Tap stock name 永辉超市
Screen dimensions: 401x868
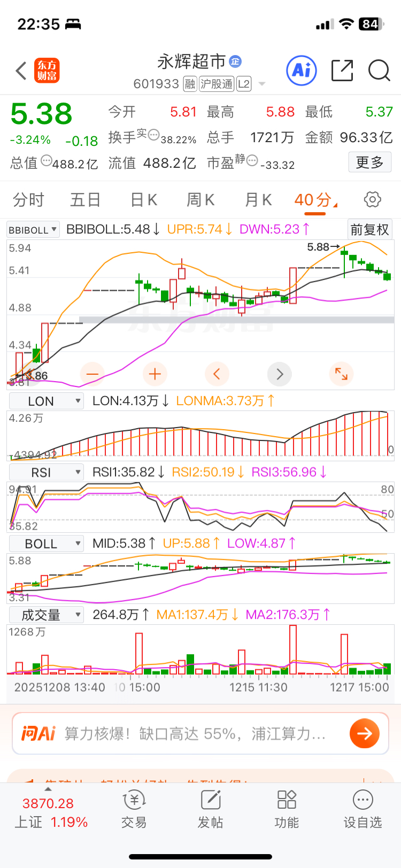click(x=191, y=61)
